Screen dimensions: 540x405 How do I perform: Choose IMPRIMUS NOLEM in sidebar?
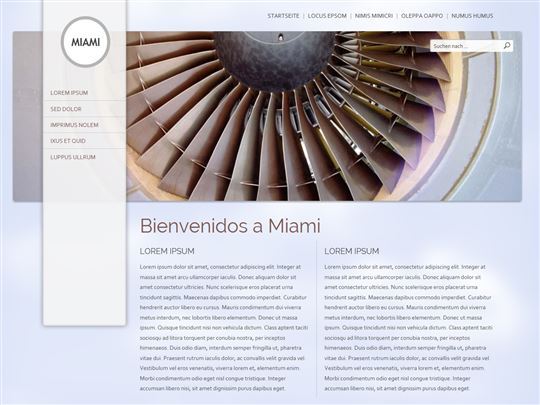point(74,125)
